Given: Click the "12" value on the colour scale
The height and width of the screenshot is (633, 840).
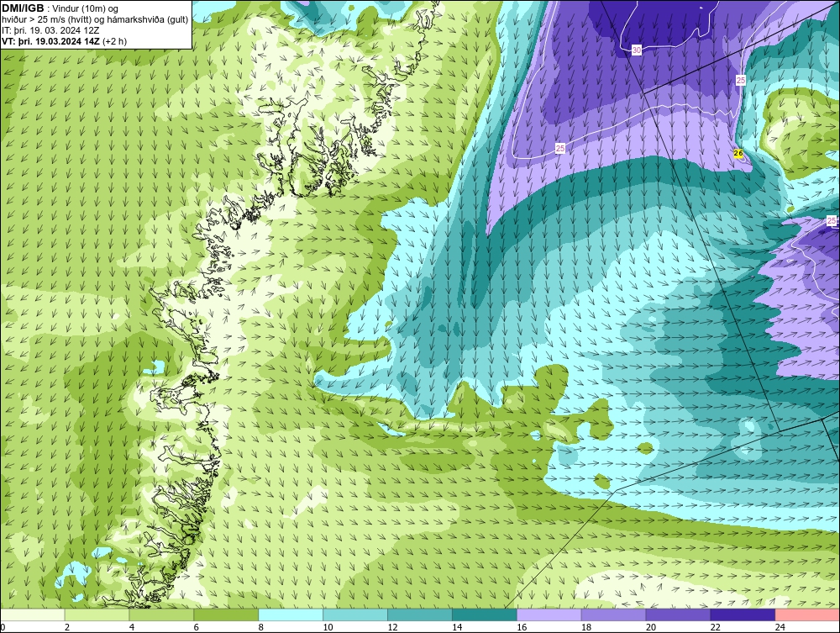Looking at the screenshot, I should (x=392, y=627).
